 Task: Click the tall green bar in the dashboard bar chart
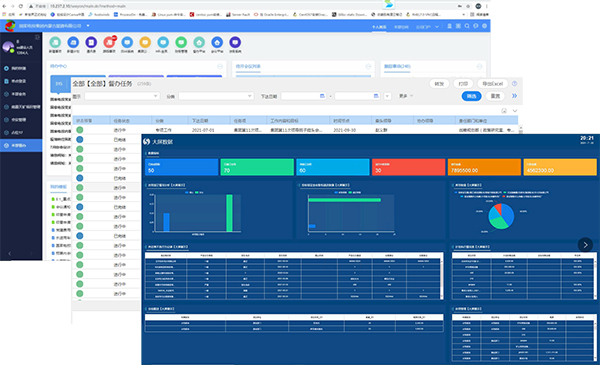(229, 213)
